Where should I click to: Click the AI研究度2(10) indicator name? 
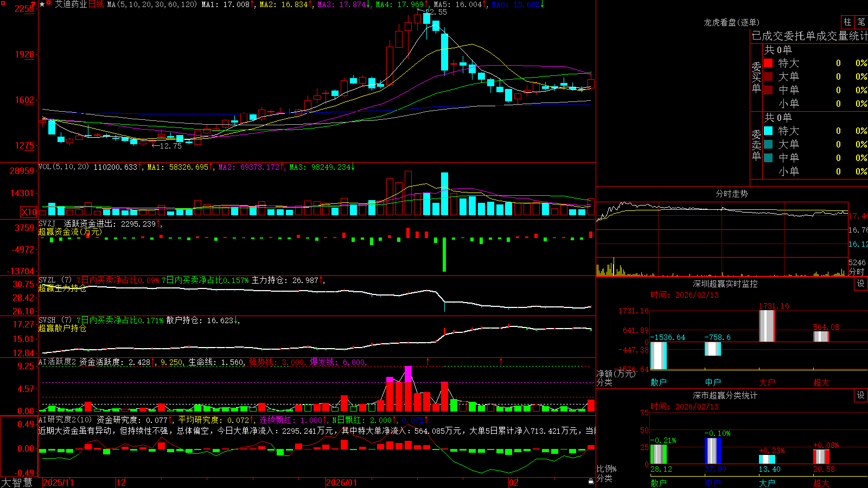[x=65, y=420]
